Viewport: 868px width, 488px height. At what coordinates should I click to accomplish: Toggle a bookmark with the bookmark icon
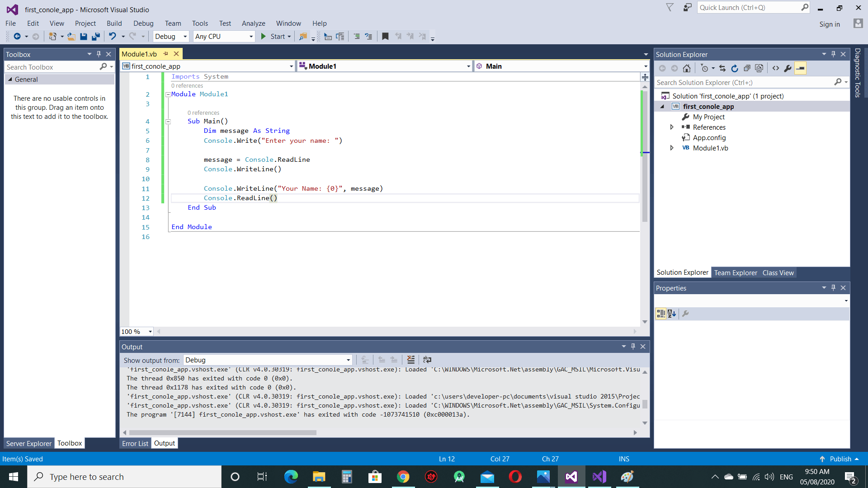(385, 37)
